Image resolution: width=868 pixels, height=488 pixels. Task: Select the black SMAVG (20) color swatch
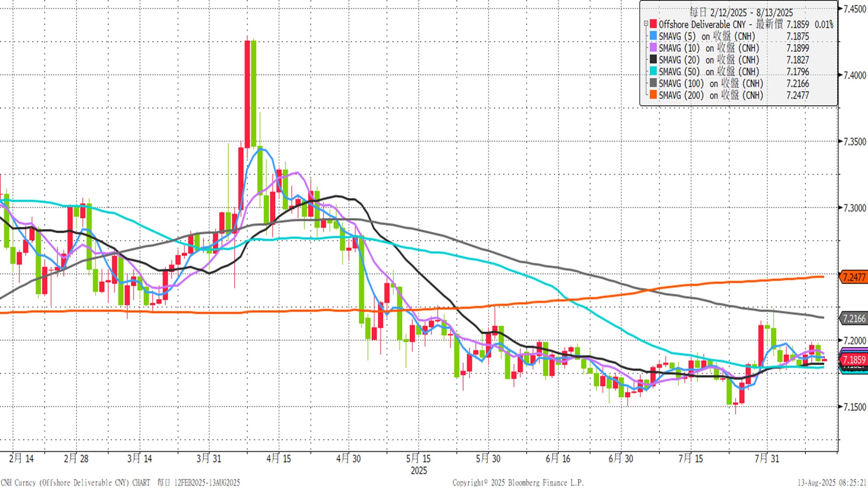coord(653,60)
